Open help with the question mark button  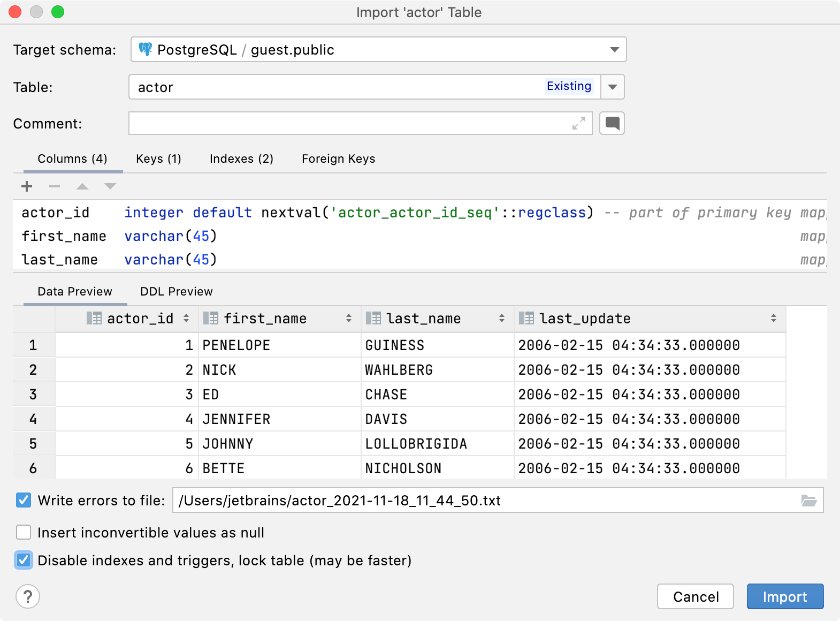click(x=28, y=596)
